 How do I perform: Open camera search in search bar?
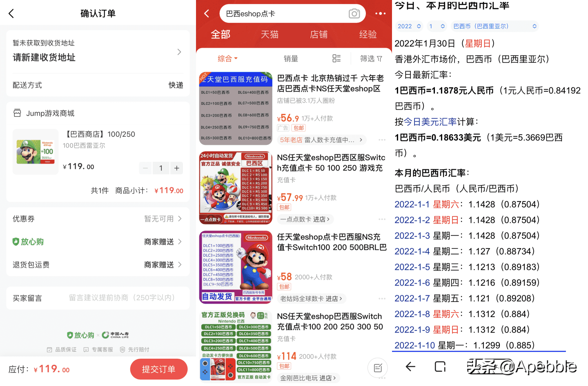354,13
